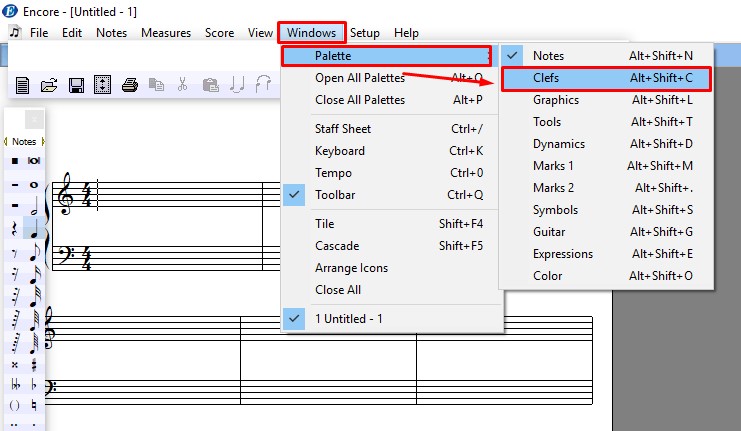Select the sharp accidental in Notes palette
This screenshot has width=741, height=431.
pyautogui.click(x=34, y=365)
